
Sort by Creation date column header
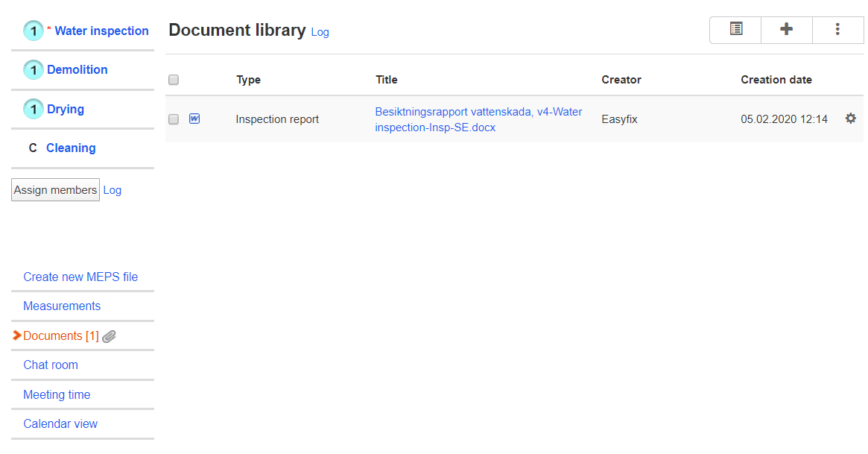point(776,80)
